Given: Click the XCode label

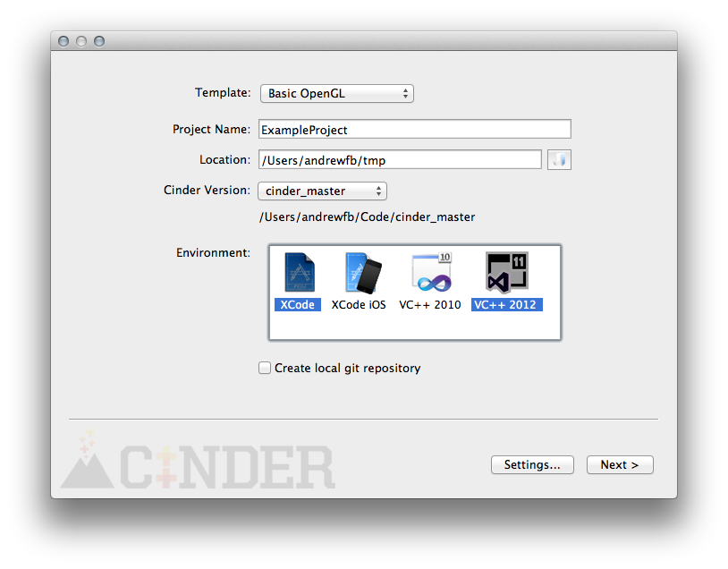Looking at the screenshot, I should click(298, 305).
